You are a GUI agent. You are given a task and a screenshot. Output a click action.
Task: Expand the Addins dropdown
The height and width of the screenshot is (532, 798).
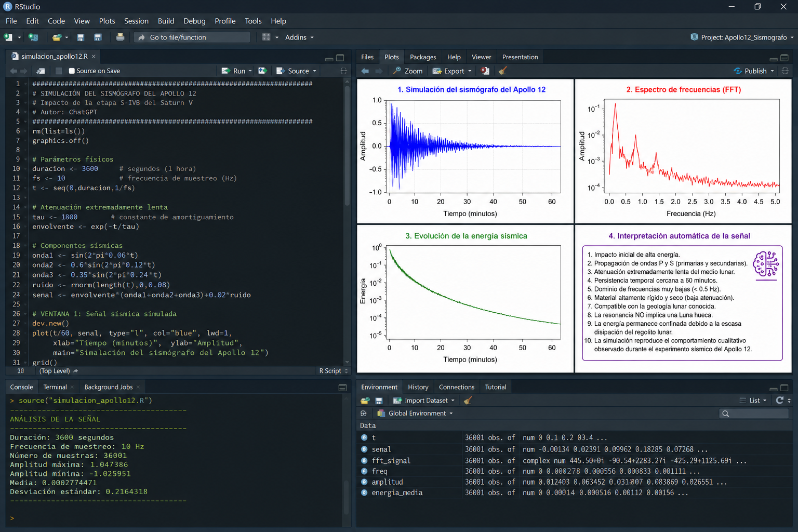299,37
